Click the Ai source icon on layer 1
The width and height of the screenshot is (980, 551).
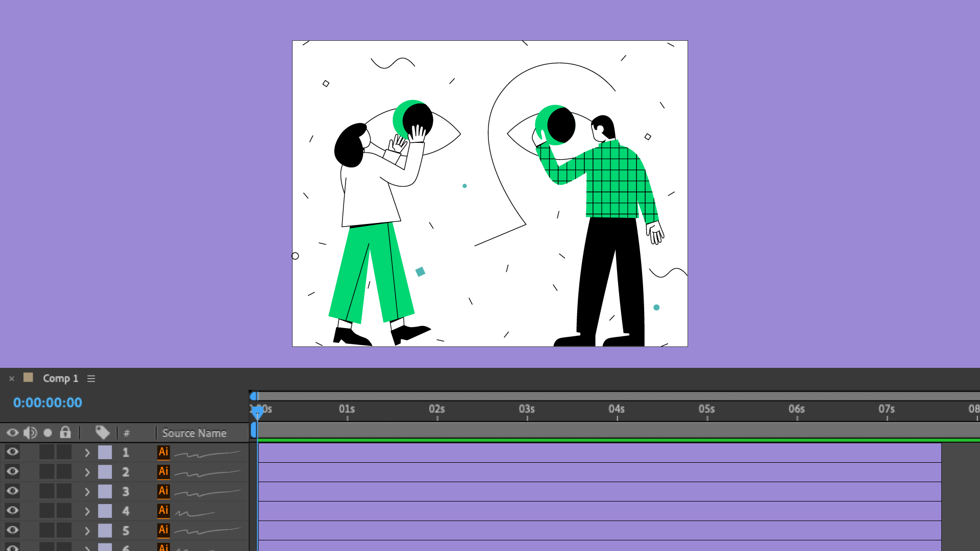point(163,452)
